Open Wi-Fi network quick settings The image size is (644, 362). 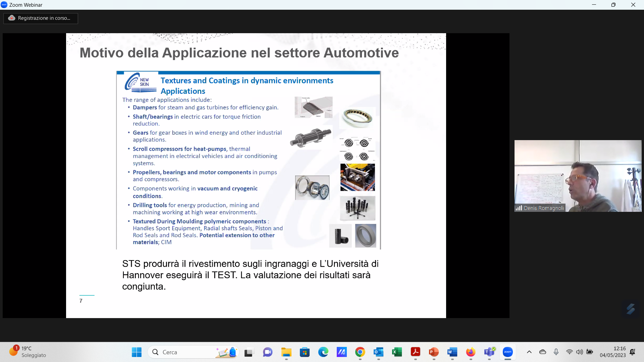pyautogui.click(x=569, y=352)
